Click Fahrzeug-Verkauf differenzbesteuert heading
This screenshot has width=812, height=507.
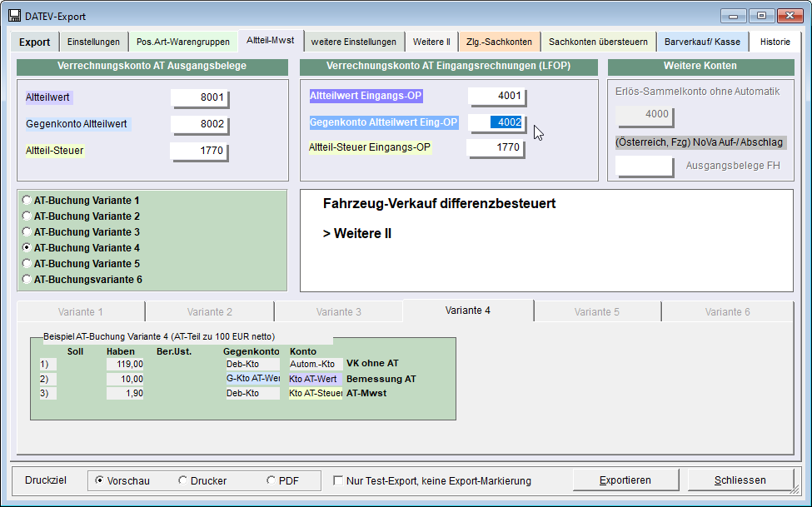(439, 203)
